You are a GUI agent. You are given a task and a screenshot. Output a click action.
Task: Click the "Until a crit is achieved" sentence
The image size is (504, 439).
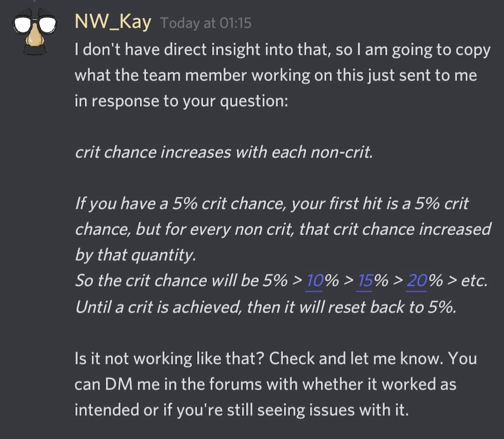(x=155, y=307)
